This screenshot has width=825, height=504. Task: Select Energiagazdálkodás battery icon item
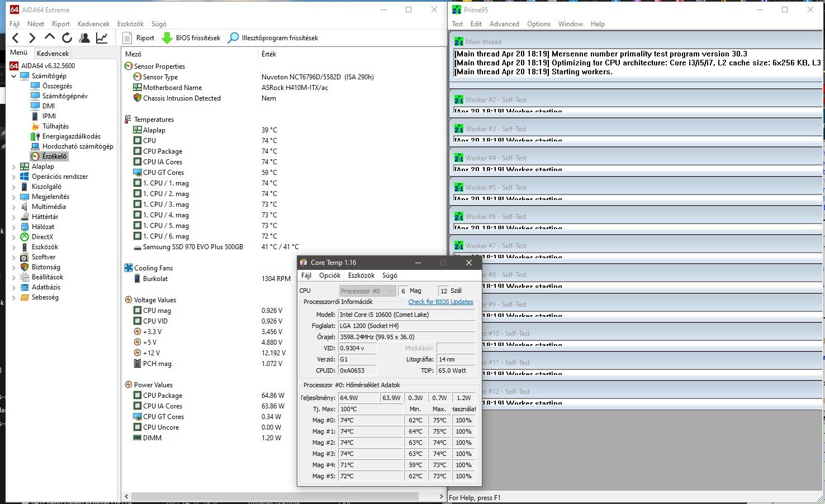35,136
